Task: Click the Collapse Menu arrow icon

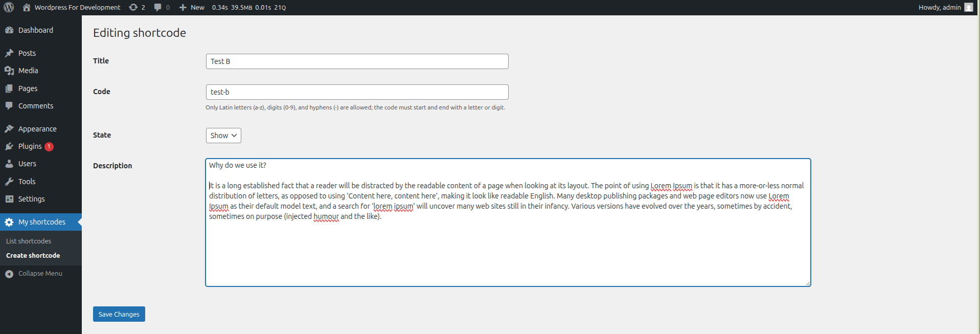Action: [x=9, y=274]
